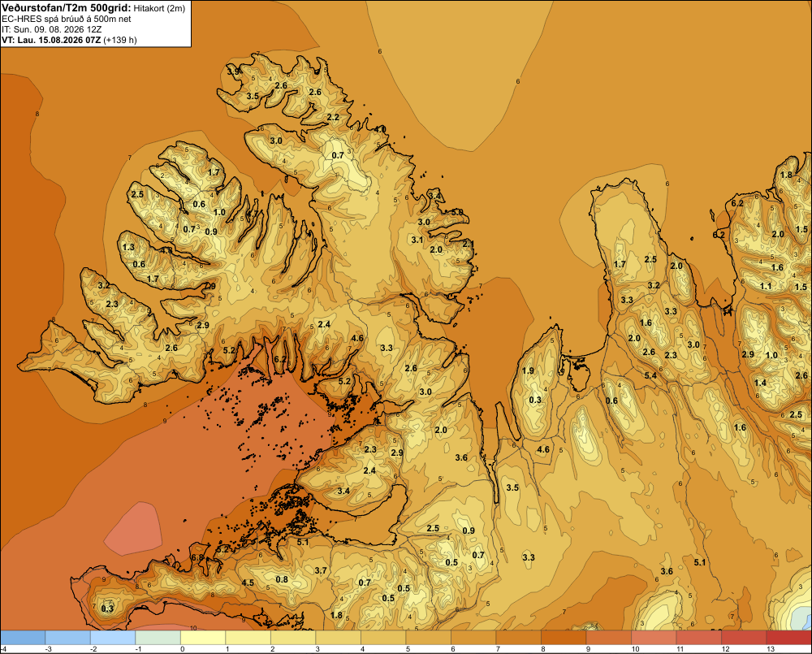Click the 1.4 temperature value label
Viewport: 812px width, 654px height.
[x=760, y=383]
